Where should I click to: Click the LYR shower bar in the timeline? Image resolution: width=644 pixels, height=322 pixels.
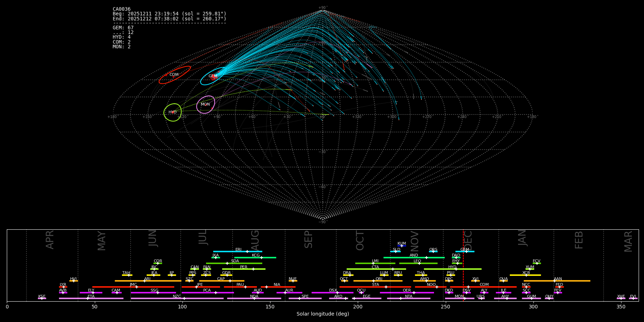63,287
